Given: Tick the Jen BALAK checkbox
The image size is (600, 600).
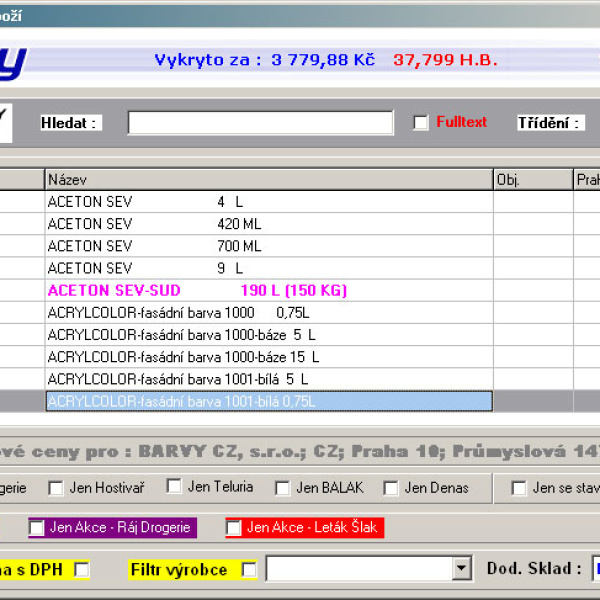Looking at the screenshot, I should (283, 488).
